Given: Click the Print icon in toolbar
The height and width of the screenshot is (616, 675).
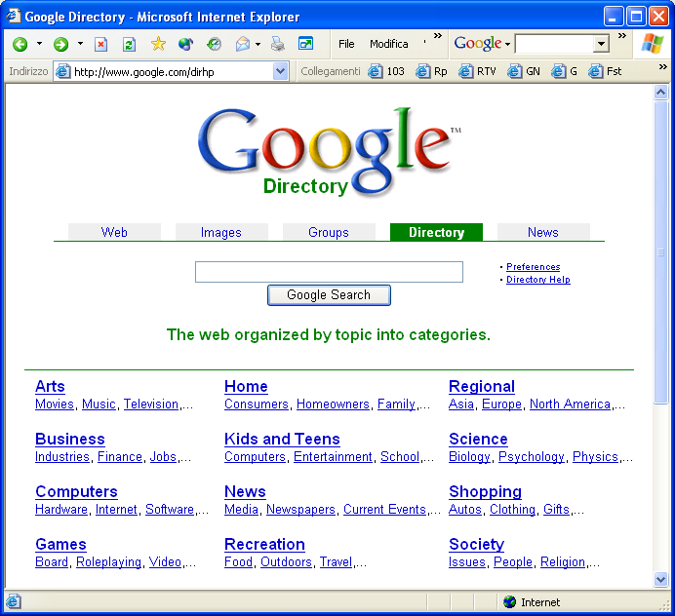Looking at the screenshot, I should click(277, 44).
